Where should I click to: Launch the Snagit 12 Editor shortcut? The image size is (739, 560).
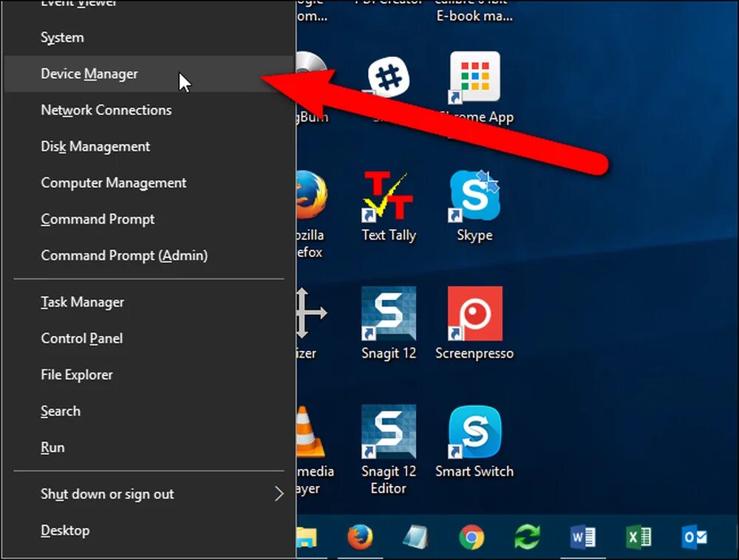(389, 449)
